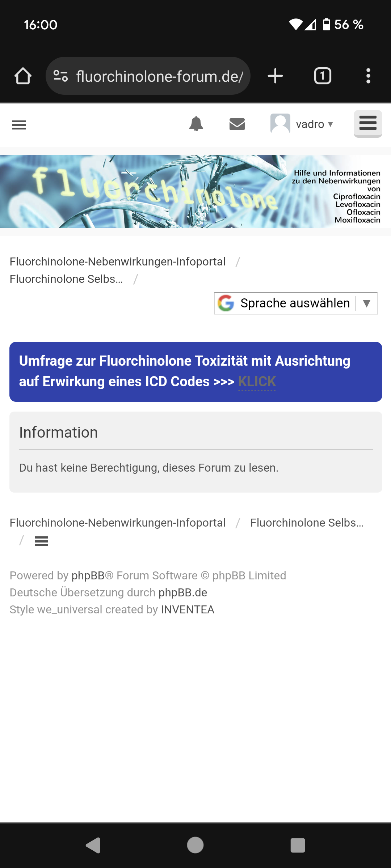Open the tab switcher showing 1 tab
Viewport: 391px width, 868px height.
[322, 76]
